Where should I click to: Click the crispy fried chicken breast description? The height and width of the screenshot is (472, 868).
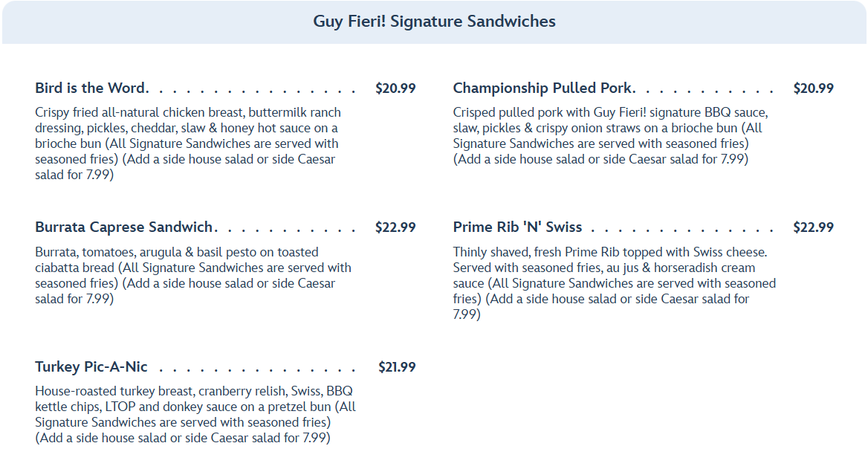click(187, 143)
